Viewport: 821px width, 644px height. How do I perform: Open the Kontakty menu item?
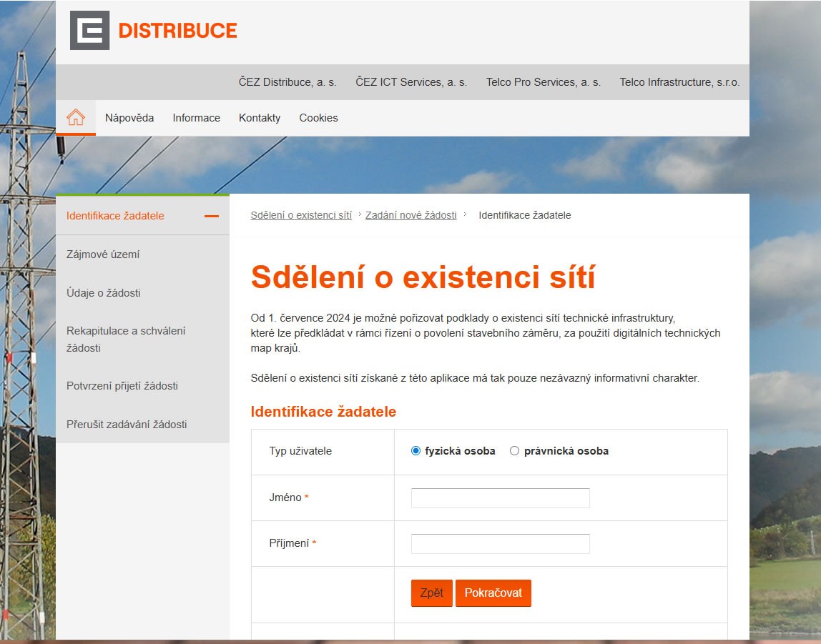click(x=260, y=118)
